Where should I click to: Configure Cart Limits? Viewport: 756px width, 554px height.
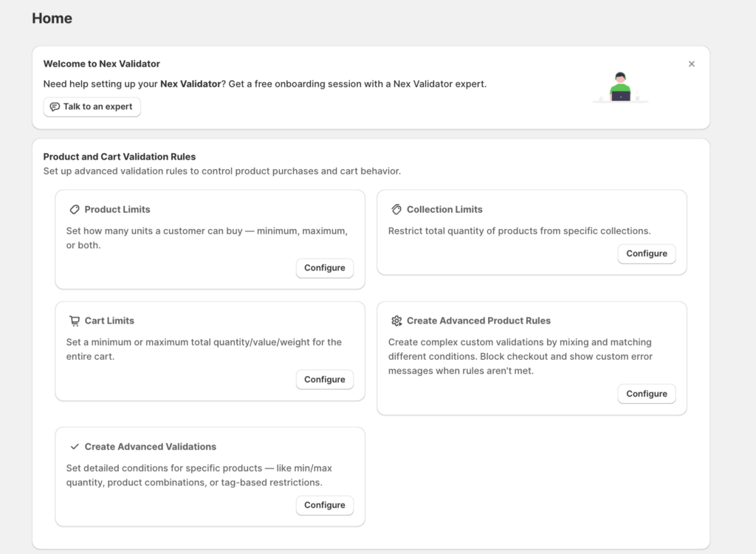tap(325, 380)
